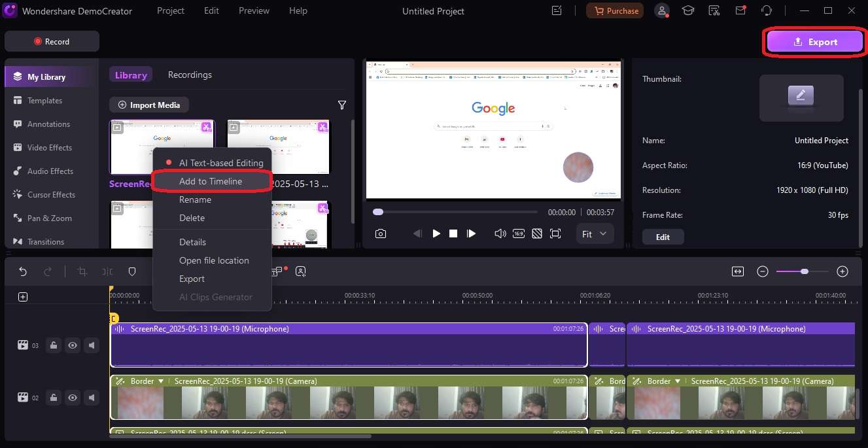The height and width of the screenshot is (448, 868).
Task: Click the marker shield icon in timeline toolbar
Action: (131, 271)
